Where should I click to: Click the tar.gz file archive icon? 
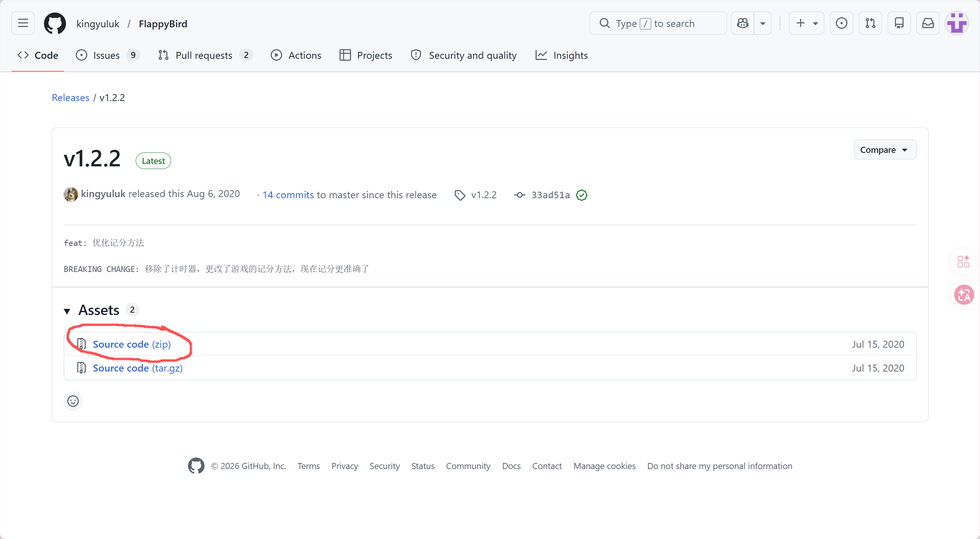(81, 368)
